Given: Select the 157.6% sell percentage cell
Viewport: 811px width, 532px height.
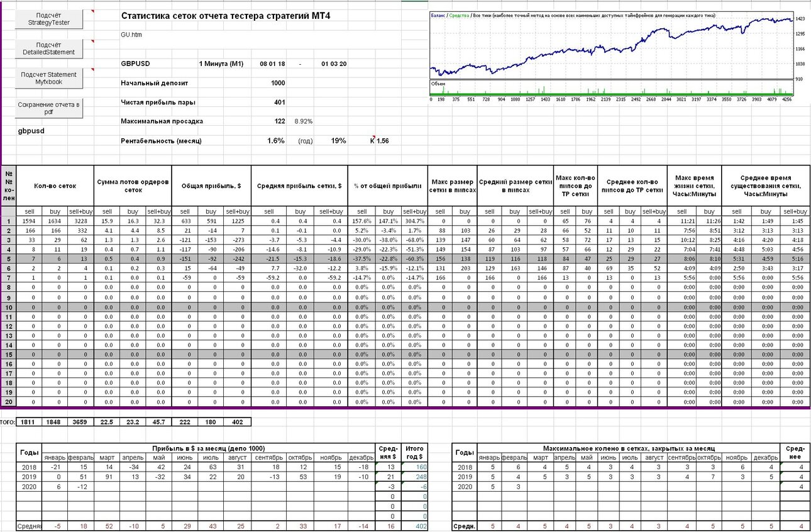Looking at the screenshot, I should coord(361,221).
